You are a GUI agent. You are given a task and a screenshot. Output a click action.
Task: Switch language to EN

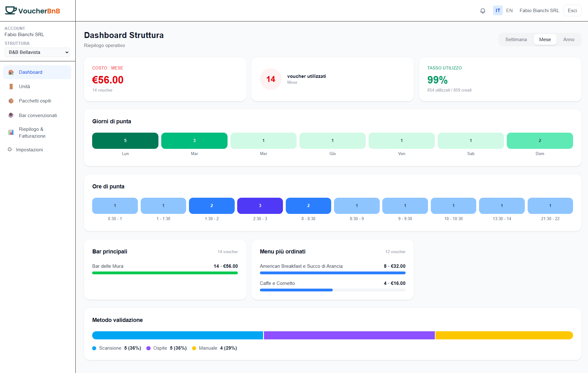click(509, 11)
